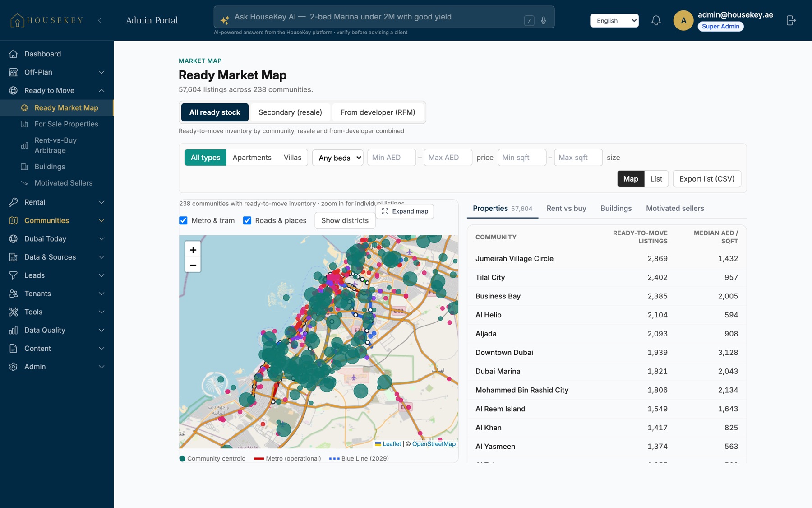The width and height of the screenshot is (812, 508).
Task: Click the Admin gear icon
Action: coord(14,367)
